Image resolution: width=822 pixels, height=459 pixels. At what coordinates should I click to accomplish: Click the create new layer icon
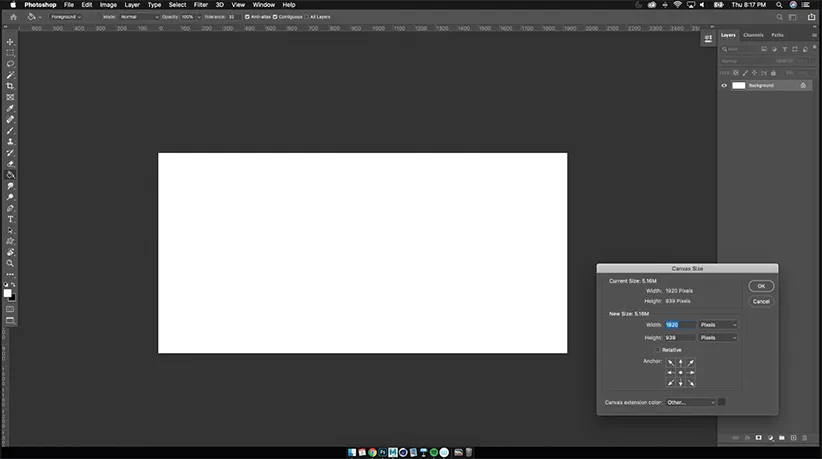(x=792, y=438)
